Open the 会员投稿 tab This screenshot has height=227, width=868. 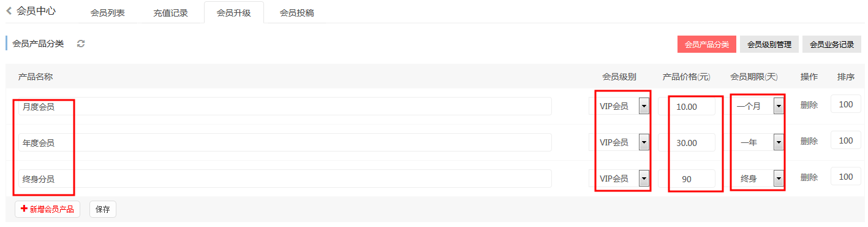(x=297, y=13)
